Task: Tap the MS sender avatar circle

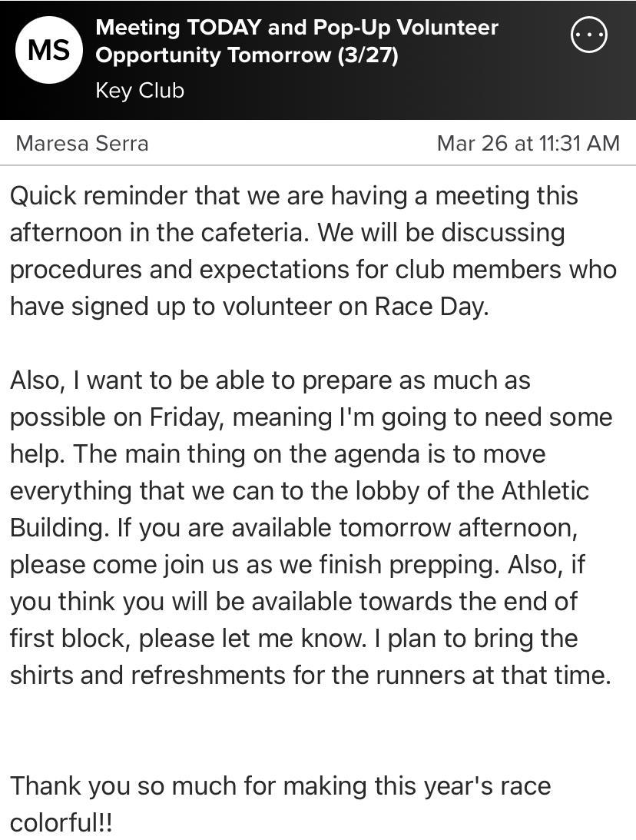Action: [x=49, y=50]
